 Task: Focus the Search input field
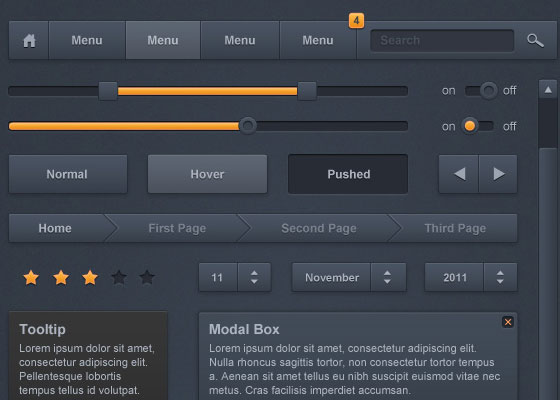point(442,40)
